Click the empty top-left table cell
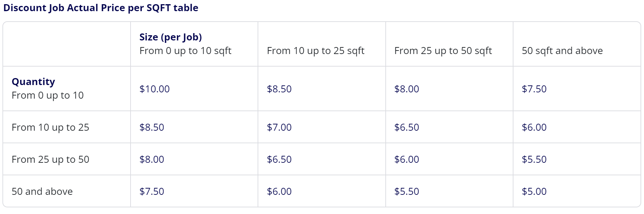644x214 pixels. (x=67, y=44)
